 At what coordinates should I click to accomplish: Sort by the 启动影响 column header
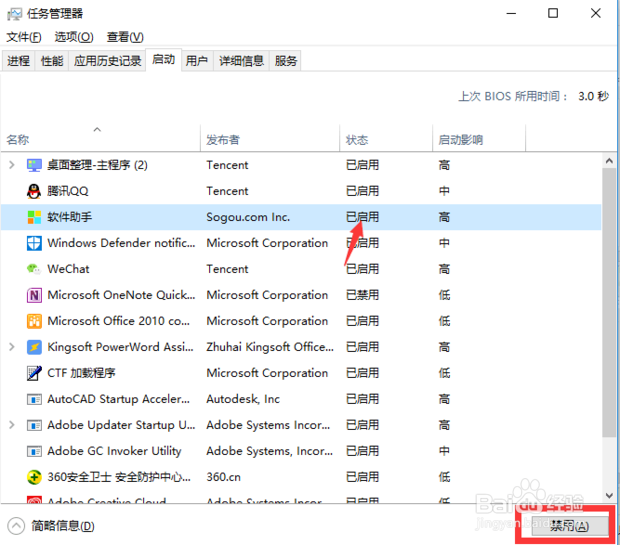[x=479, y=138]
